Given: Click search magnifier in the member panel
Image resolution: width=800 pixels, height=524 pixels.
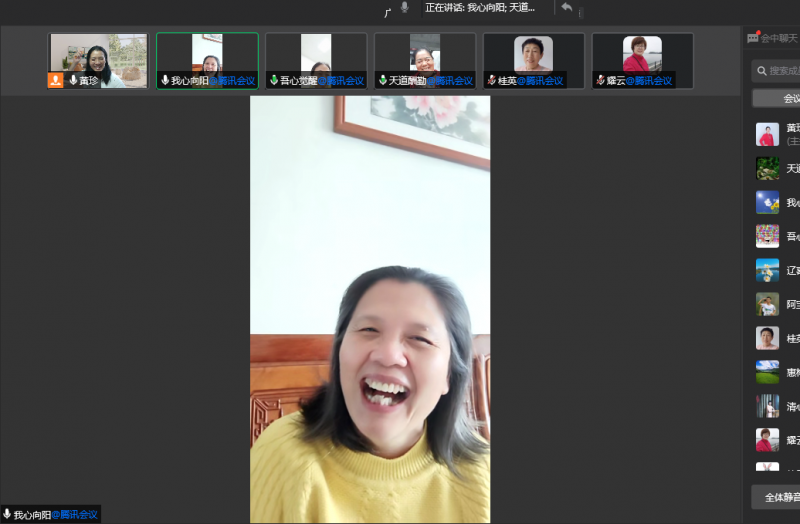Looking at the screenshot, I should [762, 71].
